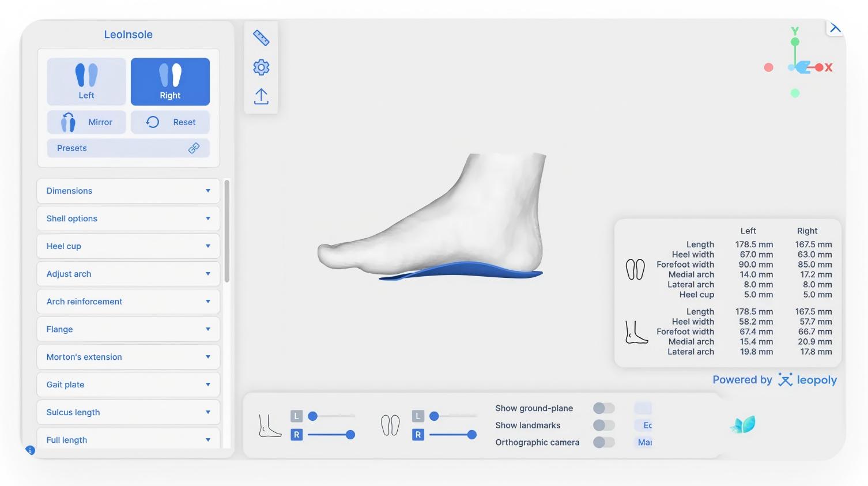This screenshot has height=486, width=868.
Task: Click the R label beside foot opacity slider
Action: click(x=296, y=435)
